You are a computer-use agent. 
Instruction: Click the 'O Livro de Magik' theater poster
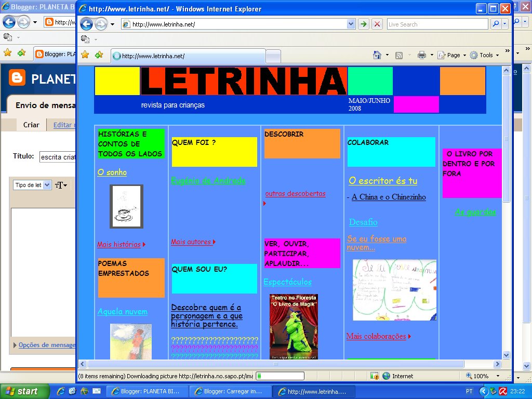[x=294, y=326]
